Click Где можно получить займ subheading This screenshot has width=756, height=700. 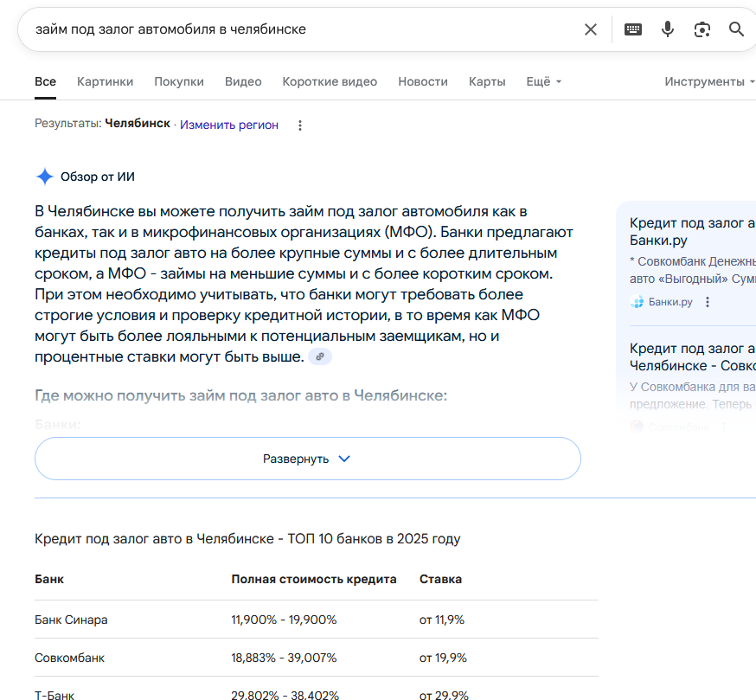pyautogui.click(x=241, y=395)
